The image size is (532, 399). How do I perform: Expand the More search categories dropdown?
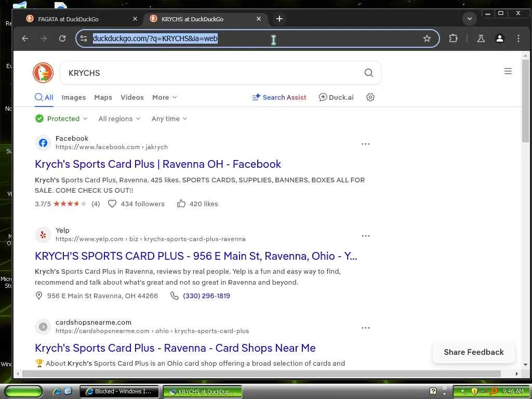tap(165, 97)
